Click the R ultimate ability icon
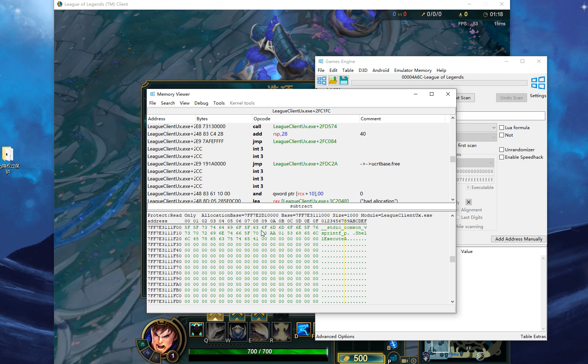This screenshot has width=588, height=364. coord(281,331)
